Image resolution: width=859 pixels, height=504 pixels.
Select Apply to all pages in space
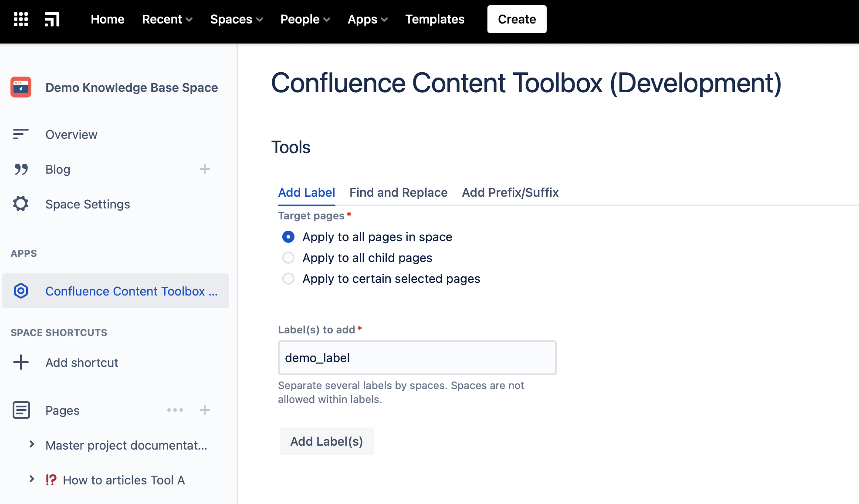click(x=288, y=237)
